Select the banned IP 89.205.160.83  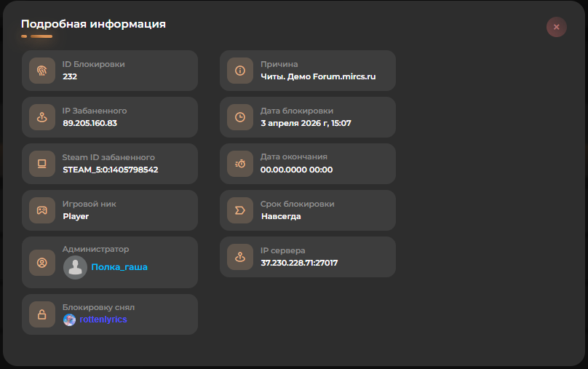pyautogui.click(x=90, y=123)
